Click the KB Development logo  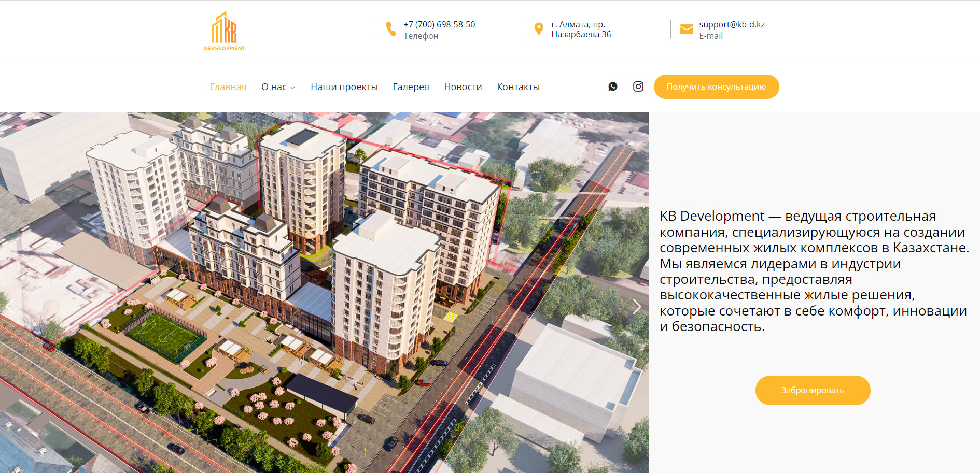pos(224,31)
